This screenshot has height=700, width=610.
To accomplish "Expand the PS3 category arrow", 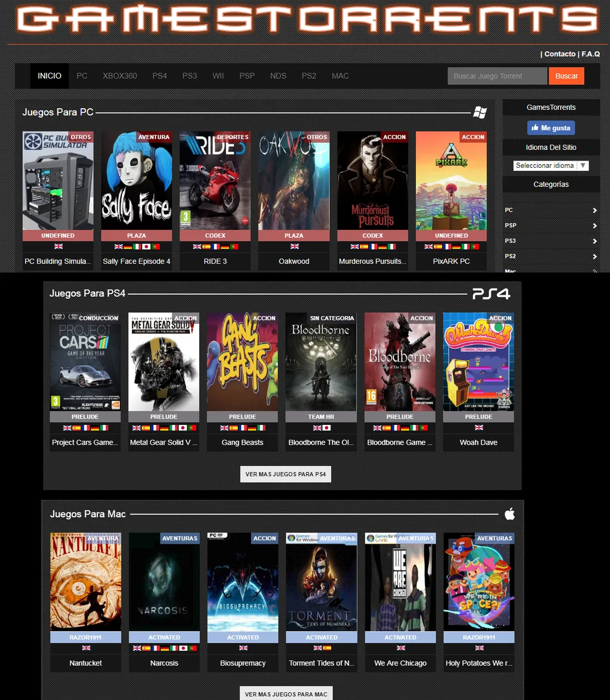I will [595, 241].
